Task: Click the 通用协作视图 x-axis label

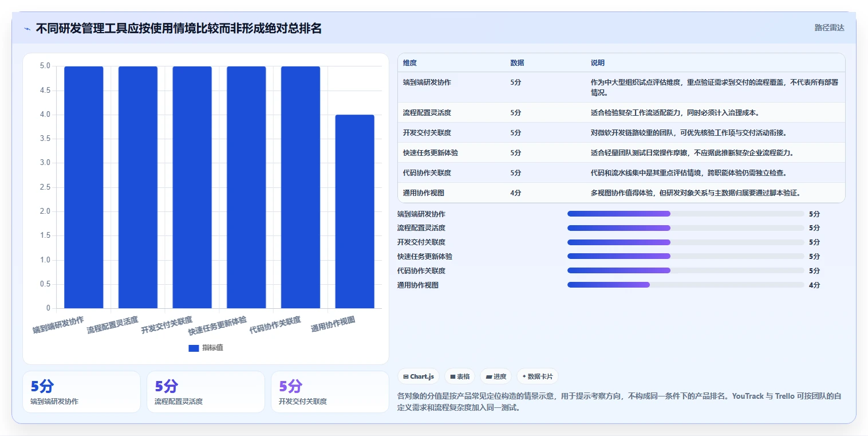Action: pyautogui.click(x=333, y=324)
